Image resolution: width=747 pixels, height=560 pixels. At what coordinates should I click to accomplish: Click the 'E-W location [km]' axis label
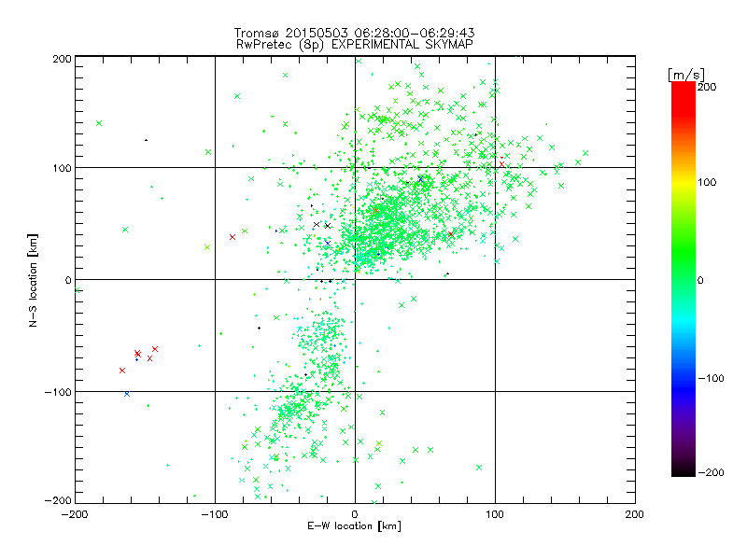coord(354,525)
